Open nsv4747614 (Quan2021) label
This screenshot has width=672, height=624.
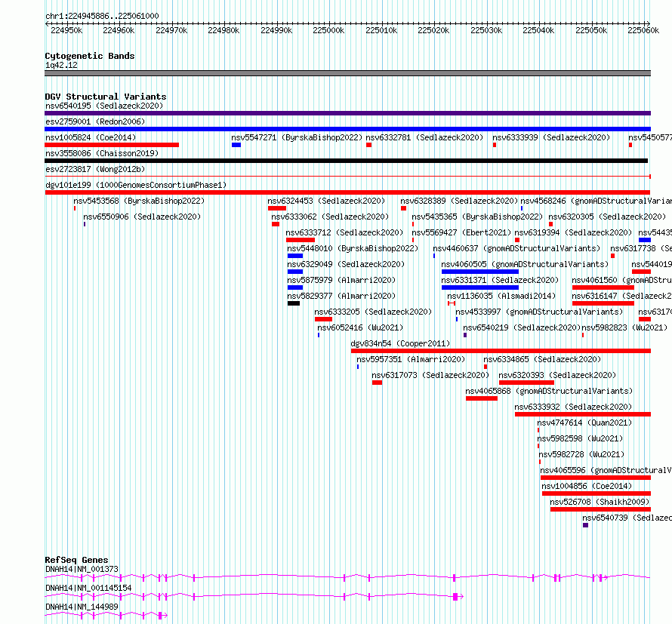click(x=584, y=423)
